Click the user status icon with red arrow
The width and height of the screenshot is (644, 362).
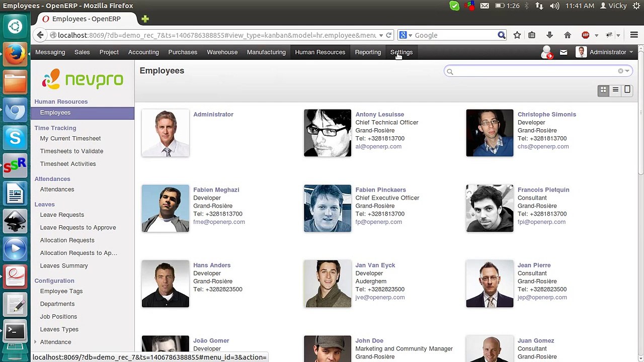tap(547, 52)
